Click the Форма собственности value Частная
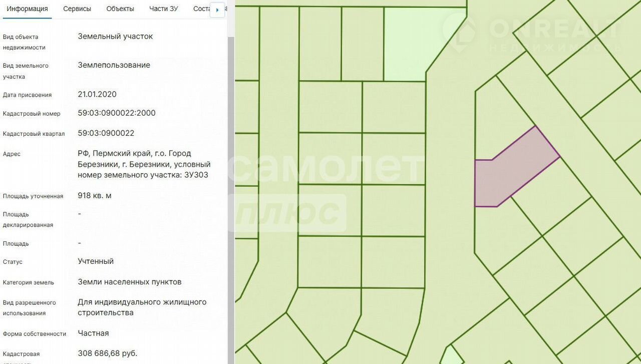 coord(93,333)
